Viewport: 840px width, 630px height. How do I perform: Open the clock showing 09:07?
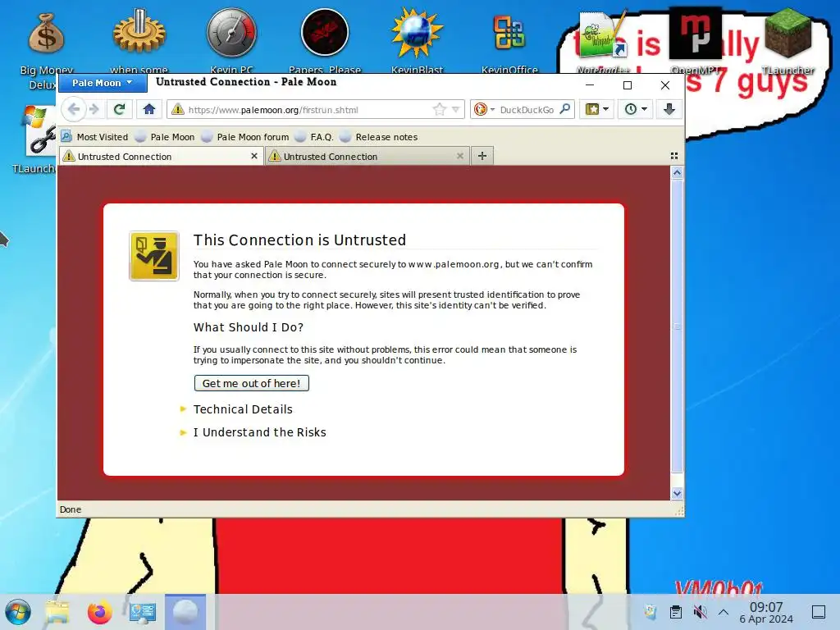(x=766, y=613)
